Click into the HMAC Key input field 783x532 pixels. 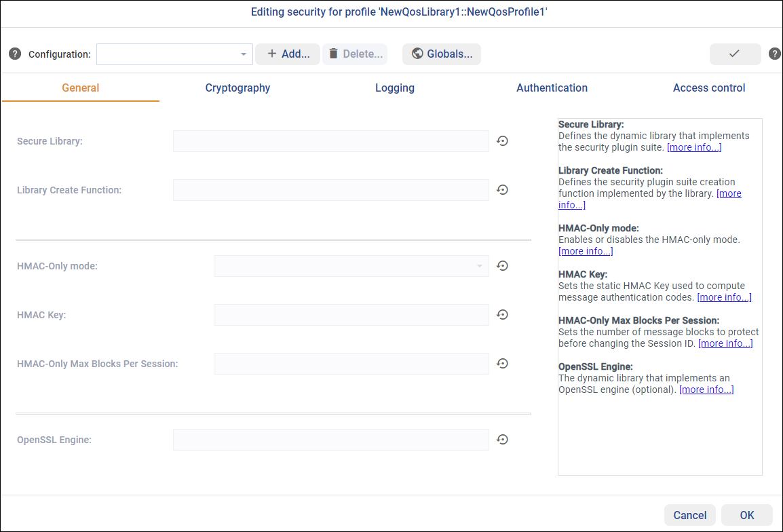point(351,315)
